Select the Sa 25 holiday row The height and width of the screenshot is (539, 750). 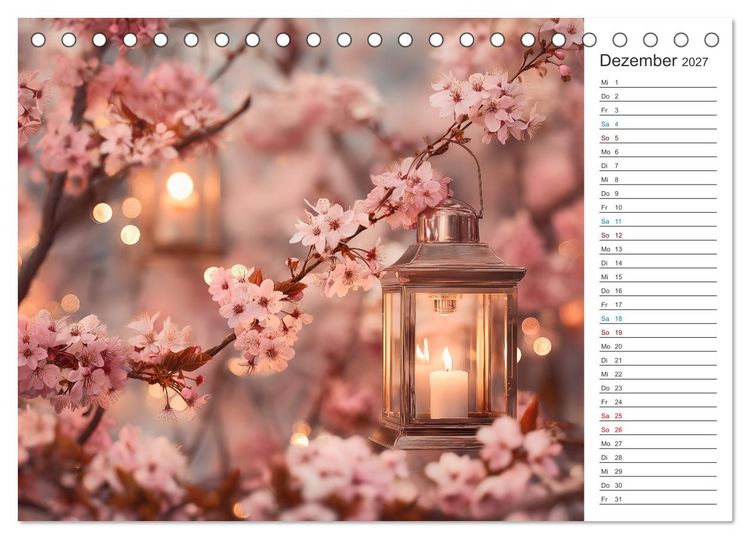coord(658,415)
